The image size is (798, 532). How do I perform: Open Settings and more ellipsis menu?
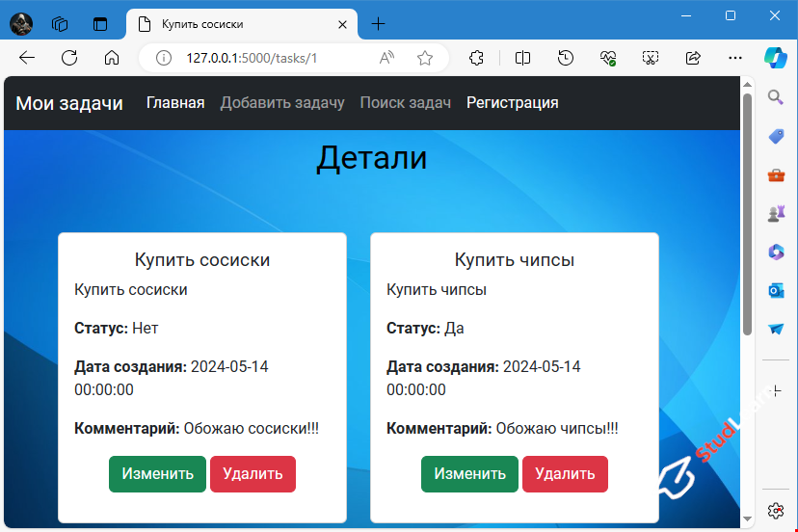tap(735, 58)
